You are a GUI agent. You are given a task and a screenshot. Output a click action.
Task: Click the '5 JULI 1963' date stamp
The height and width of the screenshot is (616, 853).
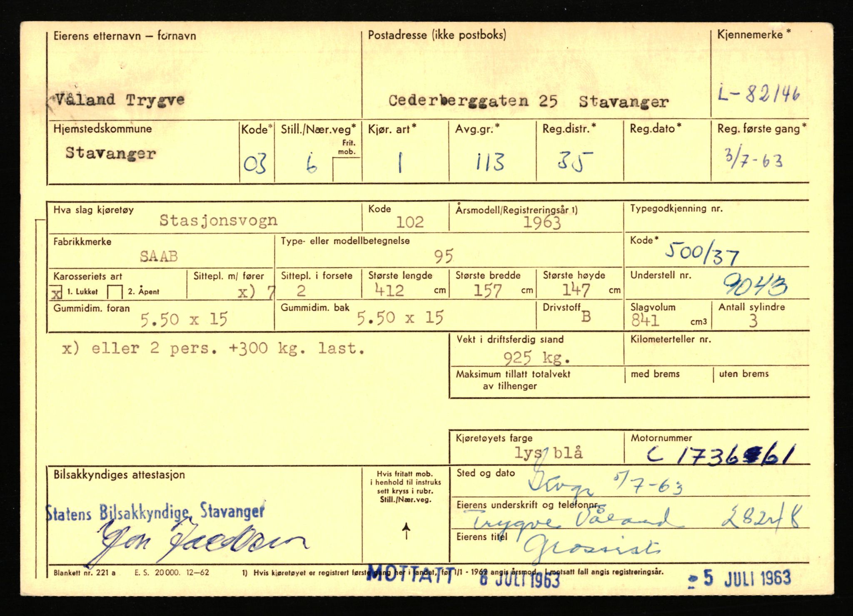[x=739, y=579]
